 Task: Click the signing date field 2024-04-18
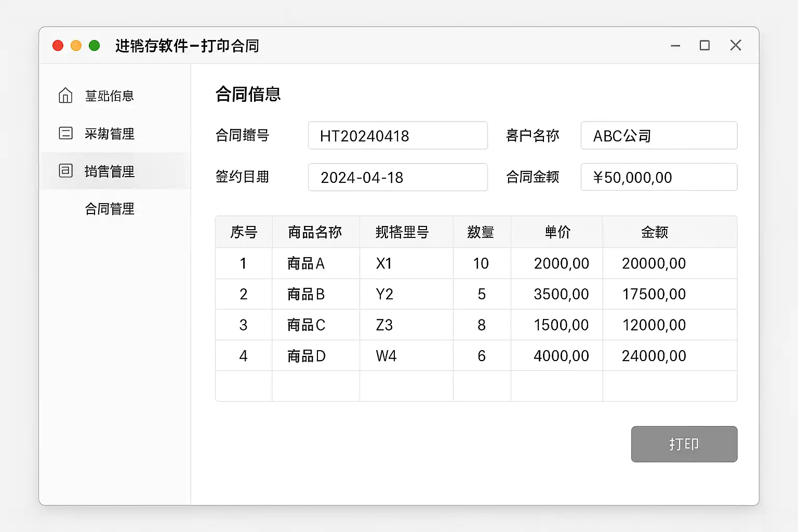pyautogui.click(x=397, y=177)
